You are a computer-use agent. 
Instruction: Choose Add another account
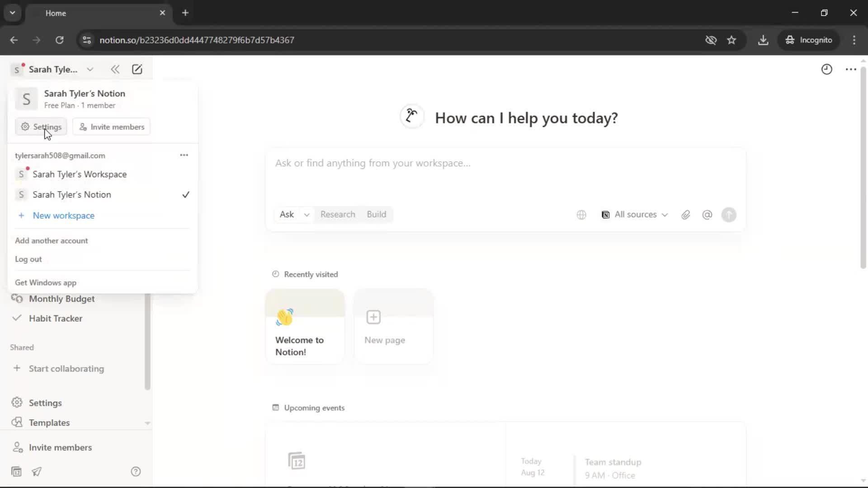(51, 241)
